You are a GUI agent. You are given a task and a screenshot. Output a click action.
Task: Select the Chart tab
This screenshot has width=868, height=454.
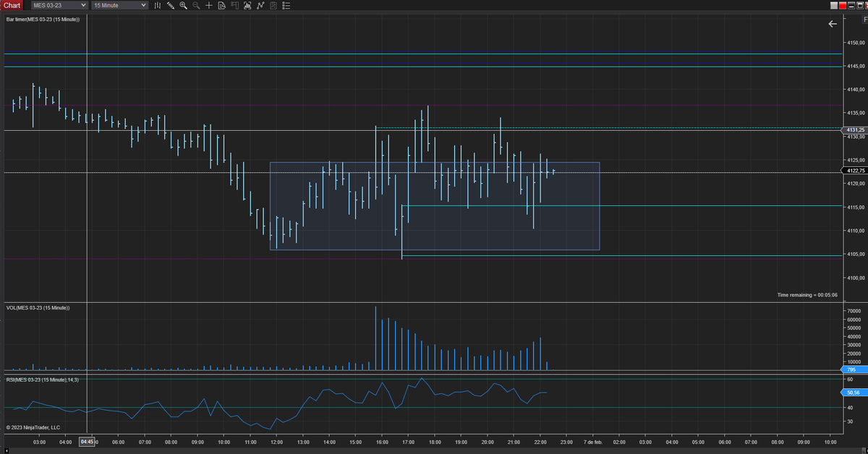tap(12, 5)
